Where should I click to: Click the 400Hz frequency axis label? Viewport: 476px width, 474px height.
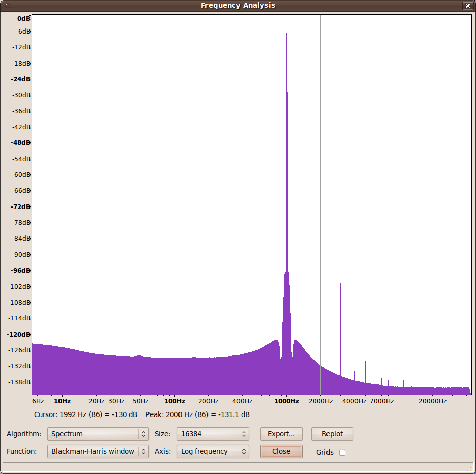242,401
